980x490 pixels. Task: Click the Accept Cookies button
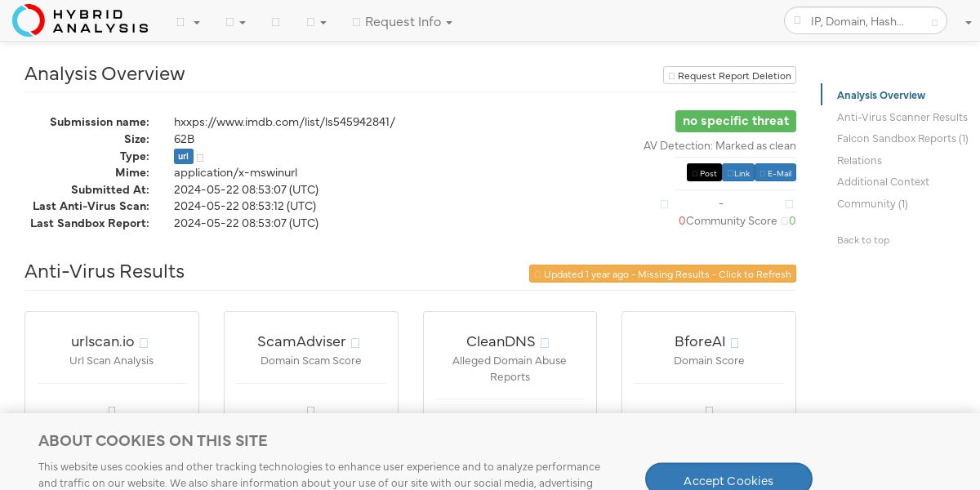pos(728,479)
